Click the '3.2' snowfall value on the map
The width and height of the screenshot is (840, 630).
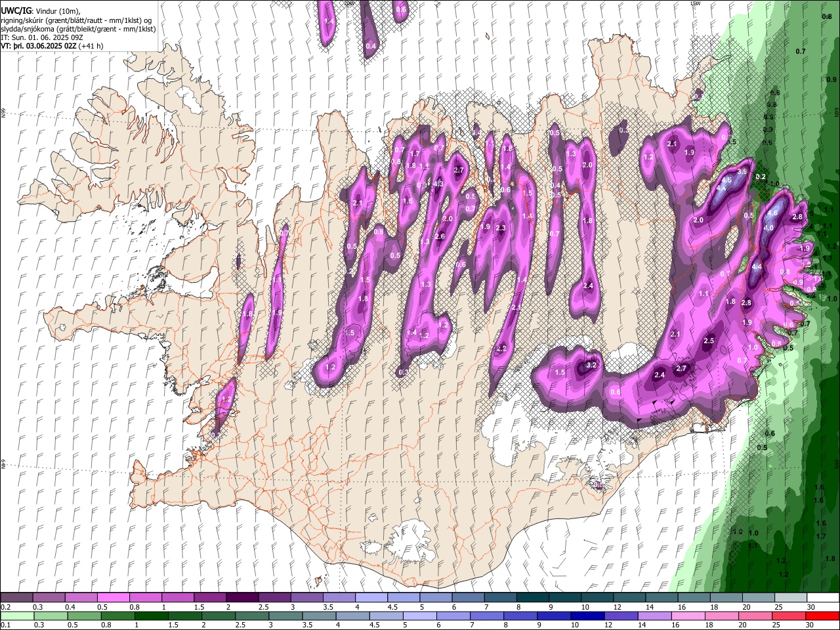(x=591, y=365)
